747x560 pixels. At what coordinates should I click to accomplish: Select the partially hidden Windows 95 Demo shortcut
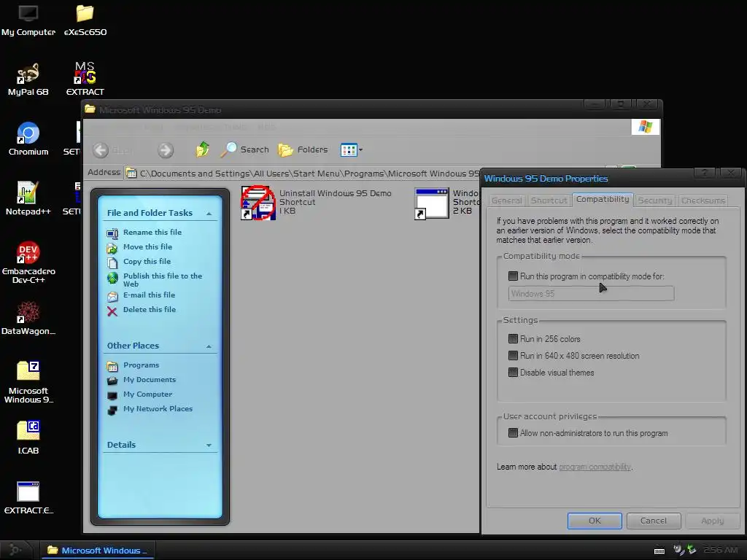tap(432, 203)
